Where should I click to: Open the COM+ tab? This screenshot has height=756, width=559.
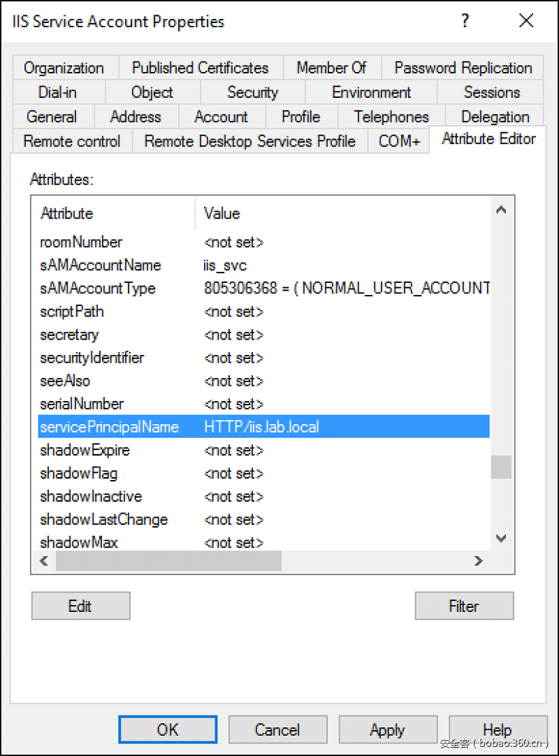398,140
